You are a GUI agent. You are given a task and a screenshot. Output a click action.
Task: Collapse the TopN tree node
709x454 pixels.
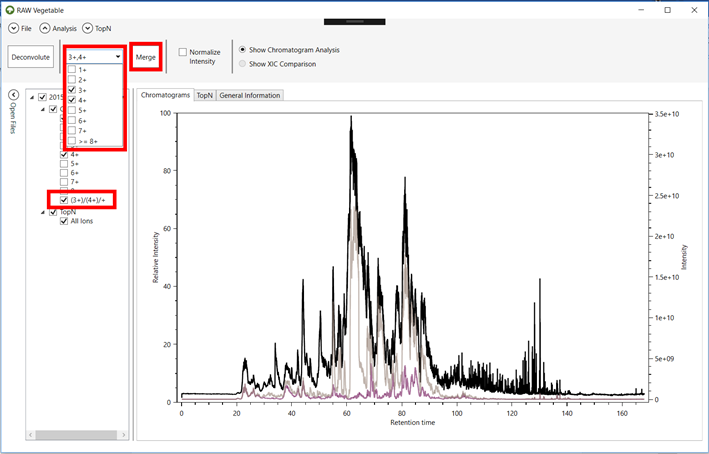(43, 212)
